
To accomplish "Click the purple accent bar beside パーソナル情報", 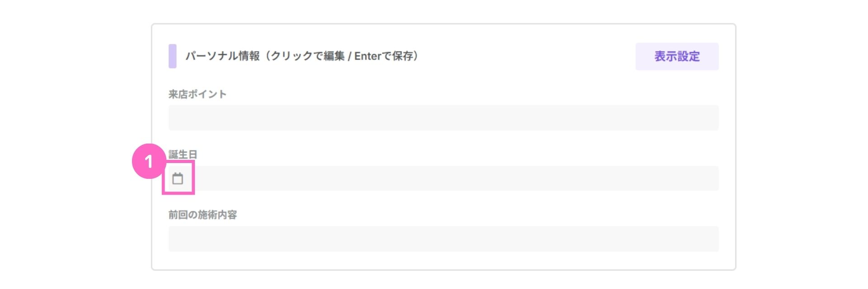I will pyautogui.click(x=172, y=56).
